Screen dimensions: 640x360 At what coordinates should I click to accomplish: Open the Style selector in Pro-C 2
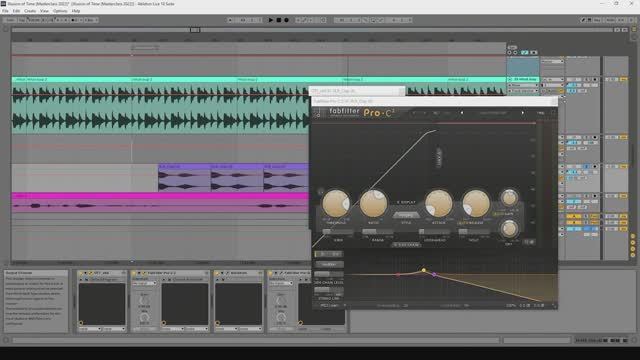tap(405, 215)
